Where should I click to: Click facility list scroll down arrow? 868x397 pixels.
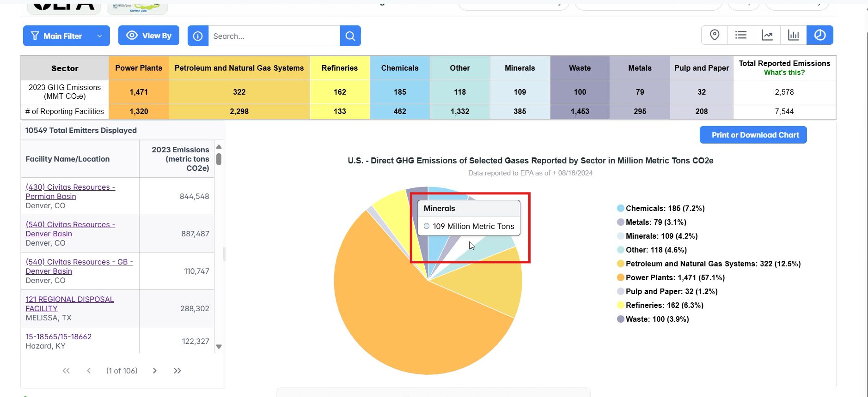219,347
